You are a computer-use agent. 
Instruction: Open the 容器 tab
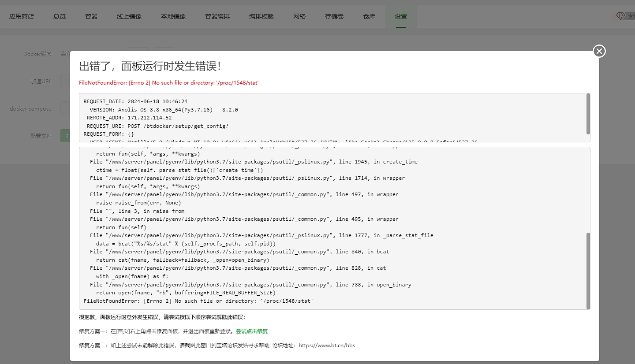pyautogui.click(x=91, y=16)
